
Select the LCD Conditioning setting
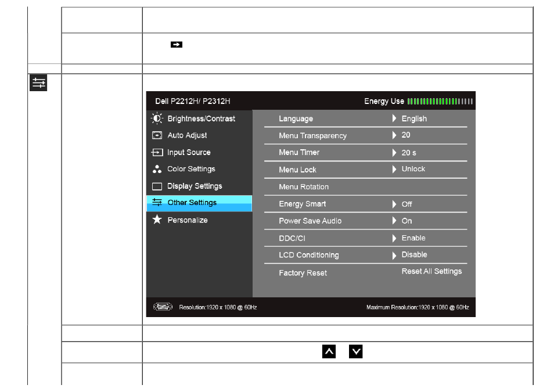tap(366, 255)
